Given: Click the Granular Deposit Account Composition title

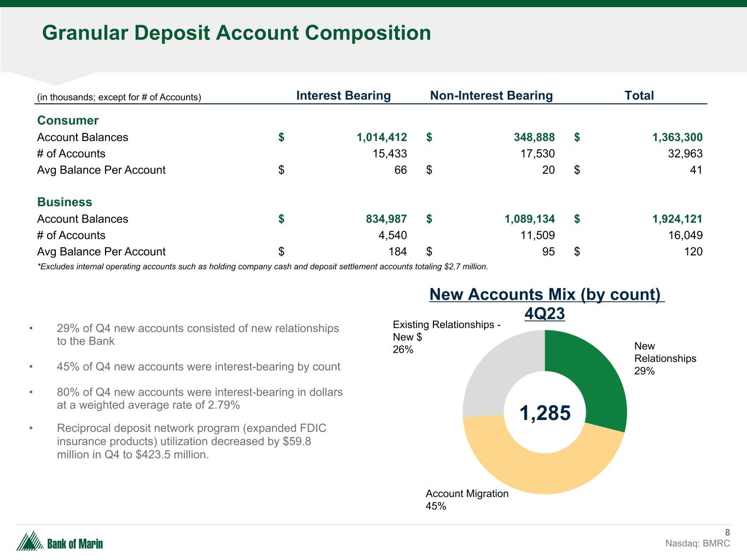Looking at the screenshot, I should (x=236, y=33).
